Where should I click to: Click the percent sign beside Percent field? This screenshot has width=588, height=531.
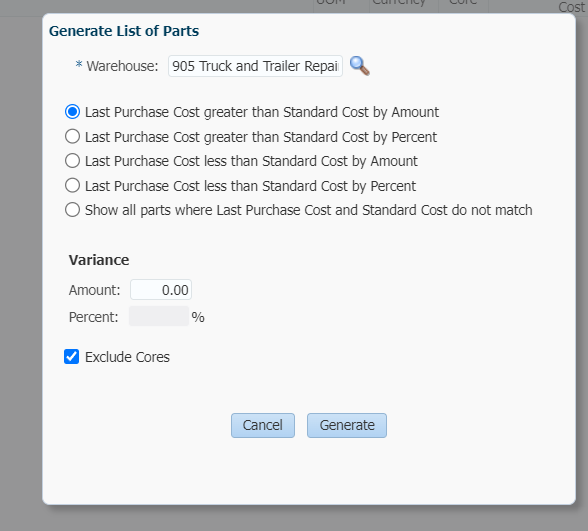coord(198,317)
